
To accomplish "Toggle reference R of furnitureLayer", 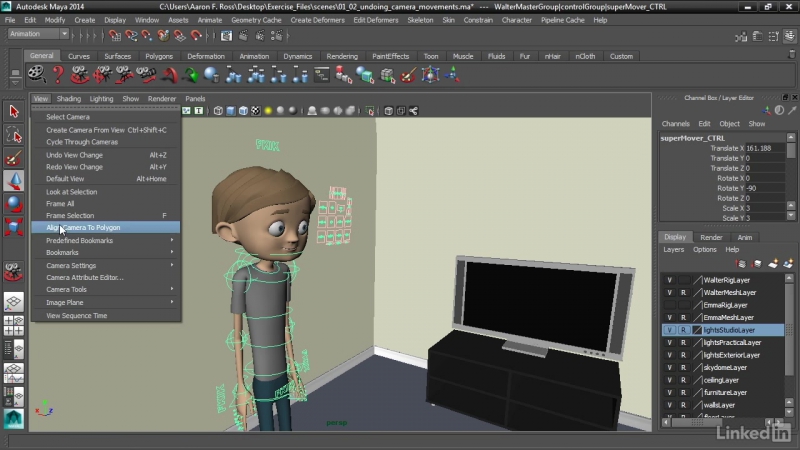I will point(683,392).
